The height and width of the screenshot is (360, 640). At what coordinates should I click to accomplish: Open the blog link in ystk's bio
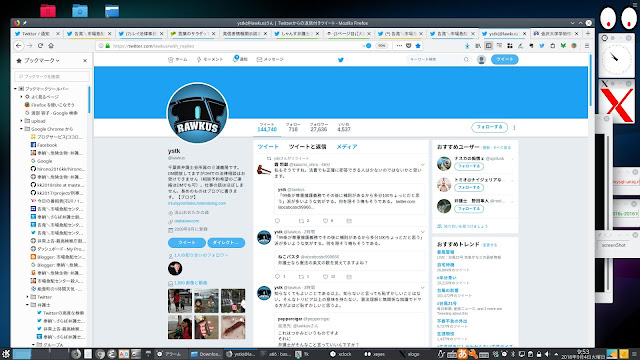(x=197, y=203)
